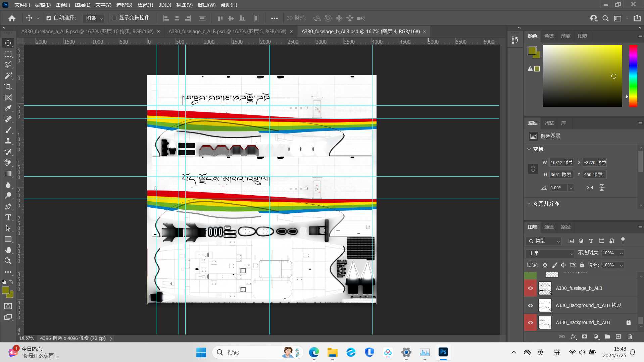Select the Magic Wand tool
The image size is (644, 362).
coord(8,75)
